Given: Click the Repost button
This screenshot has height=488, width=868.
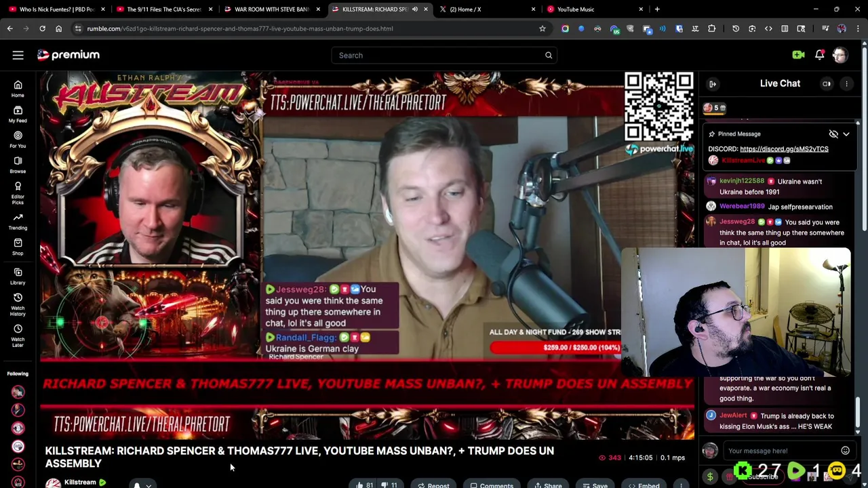Looking at the screenshot, I should [433, 485].
